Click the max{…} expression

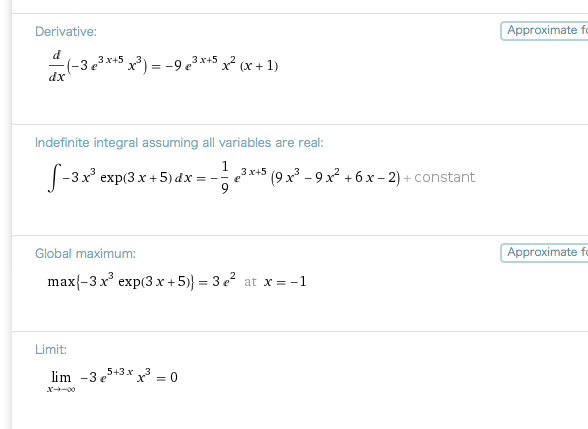tap(121, 280)
